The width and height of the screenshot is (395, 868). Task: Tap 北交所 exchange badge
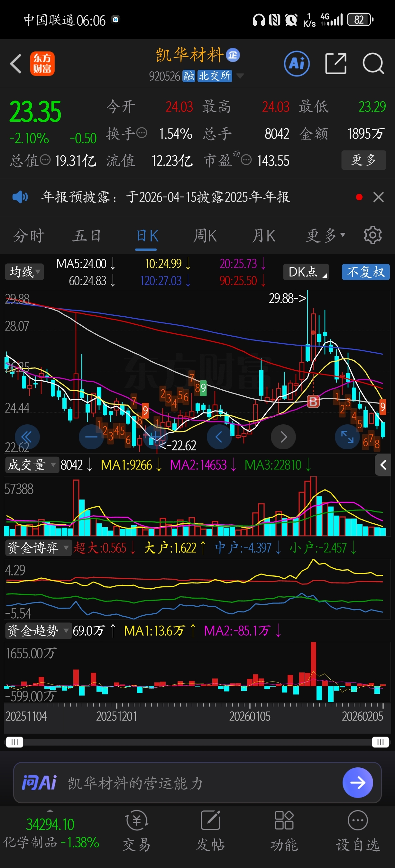coord(215,76)
